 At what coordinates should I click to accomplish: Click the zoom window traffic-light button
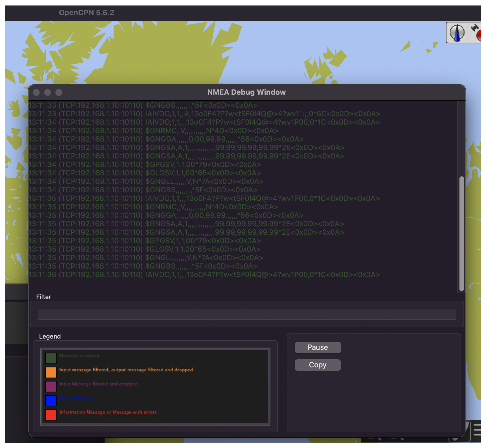pos(59,92)
